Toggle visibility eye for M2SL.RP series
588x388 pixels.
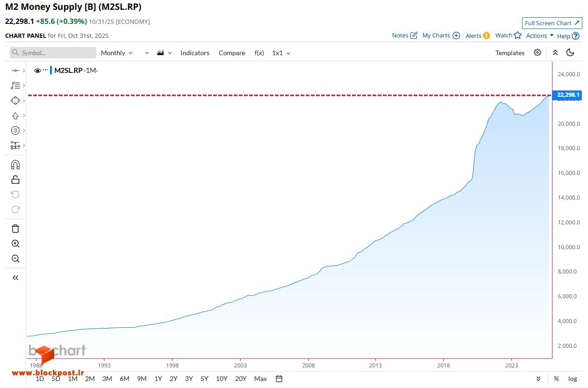pyautogui.click(x=37, y=71)
